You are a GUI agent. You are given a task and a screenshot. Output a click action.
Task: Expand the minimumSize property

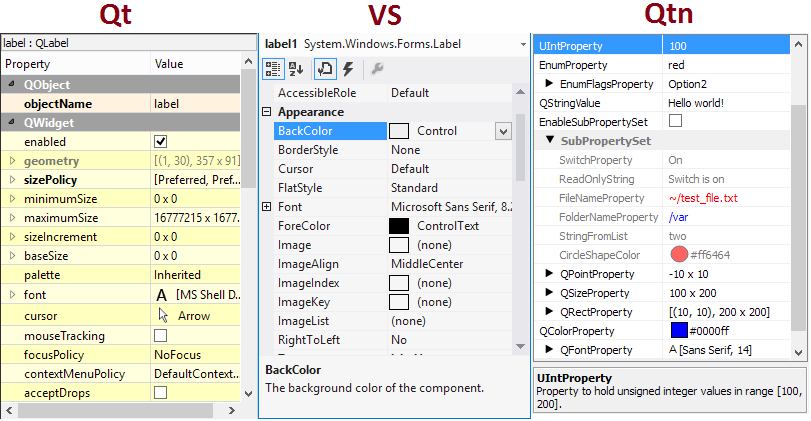click(x=12, y=199)
